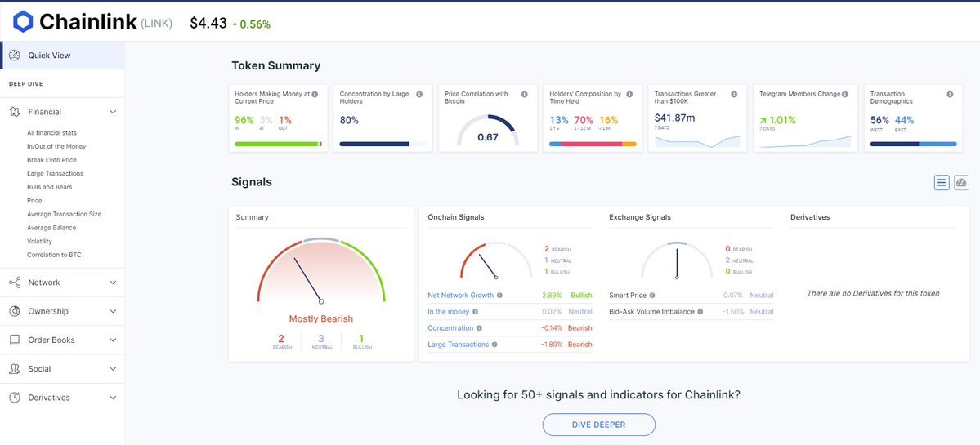Open the Ownership menu label
Screen dimensions: 980x445
[48, 311]
